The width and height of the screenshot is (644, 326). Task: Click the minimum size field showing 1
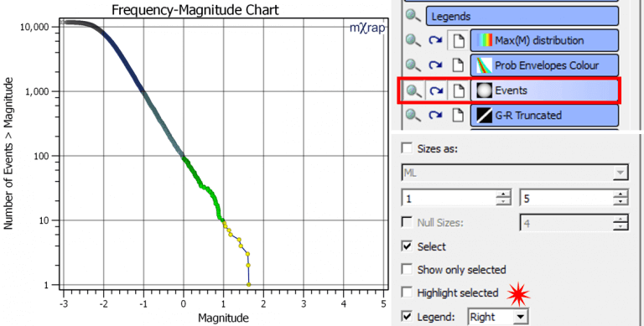(x=449, y=199)
